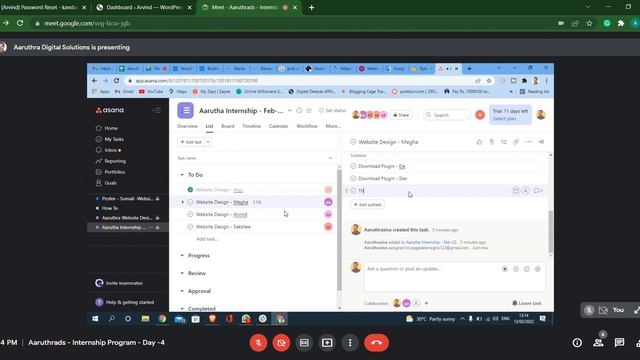640x360 pixels.
Task: Open the Dashboard Arvind WordPress browser tab
Action: tap(144, 7)
